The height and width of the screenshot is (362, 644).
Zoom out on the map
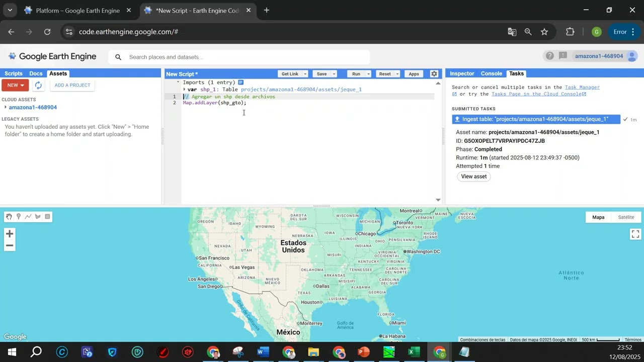(x=10, y=246)
